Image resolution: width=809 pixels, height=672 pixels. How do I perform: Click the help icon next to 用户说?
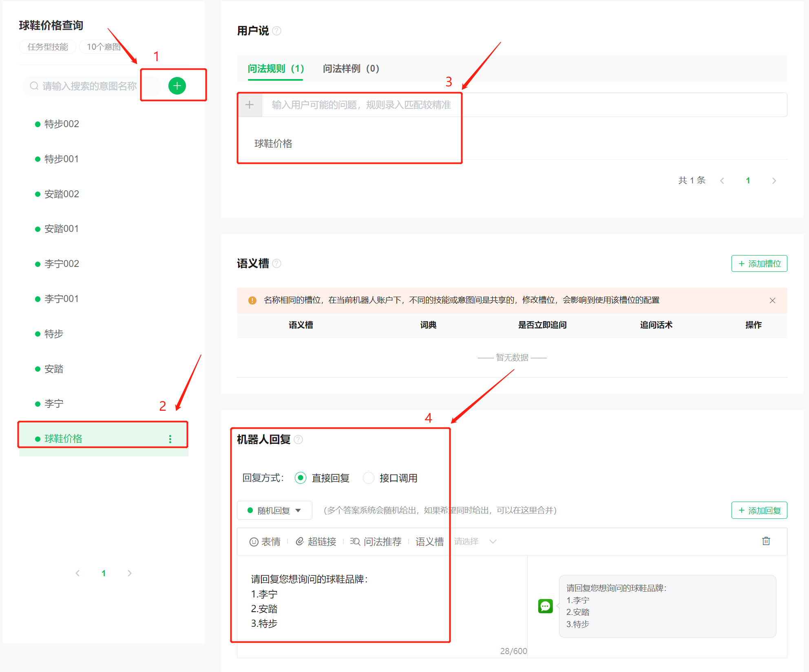point(277,31)
